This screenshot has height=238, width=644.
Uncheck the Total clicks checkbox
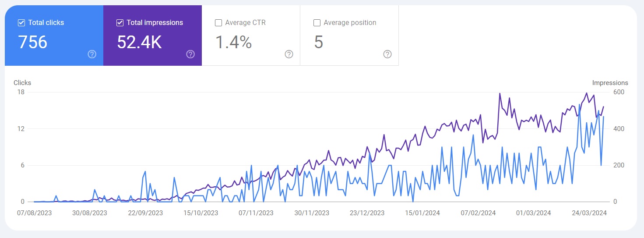click(21, 23)
